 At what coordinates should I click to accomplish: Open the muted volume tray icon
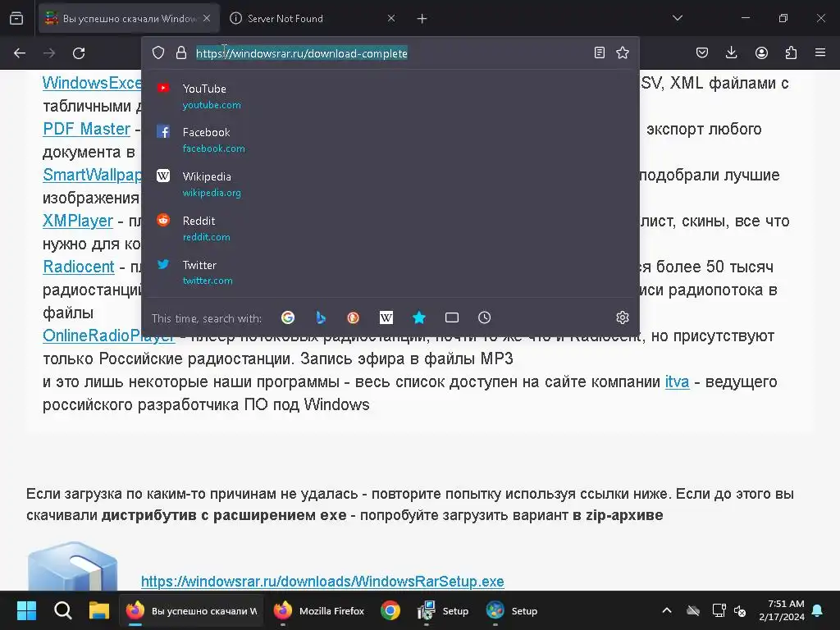[740, 610]
